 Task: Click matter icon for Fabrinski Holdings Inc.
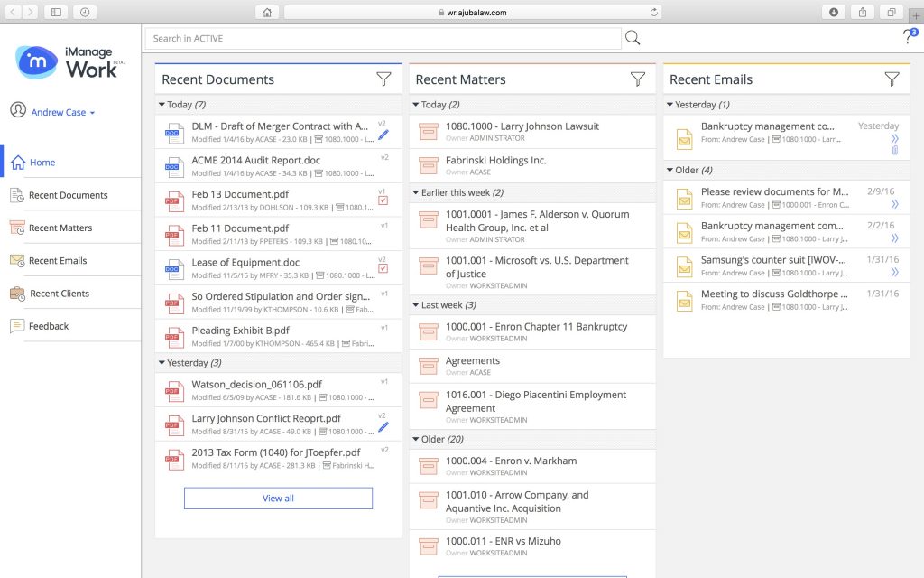click(x=429, y=166)
